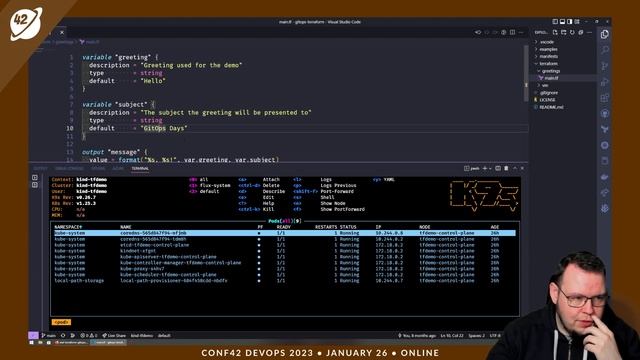This screenshot has width=640, height=360.
Task: Open the Explorer view in activity bar
Action: [x=604, y=34]
